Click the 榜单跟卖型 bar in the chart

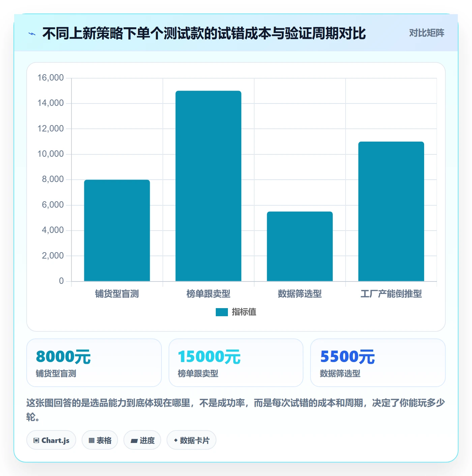(208, 186)
